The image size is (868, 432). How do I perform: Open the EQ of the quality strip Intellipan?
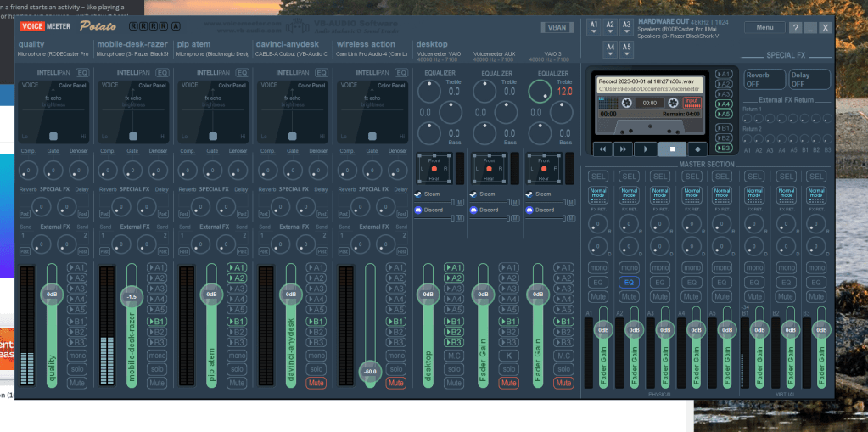(x=82, y=72)
